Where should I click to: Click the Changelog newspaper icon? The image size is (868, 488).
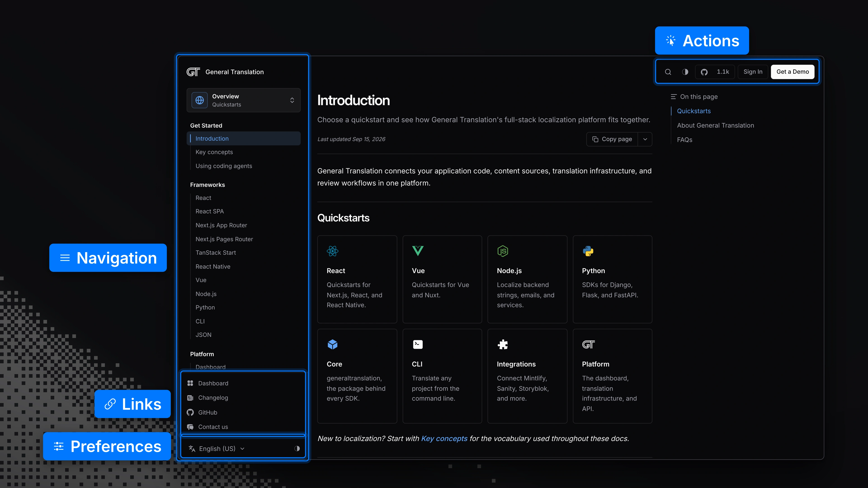(x=190, y=398)
